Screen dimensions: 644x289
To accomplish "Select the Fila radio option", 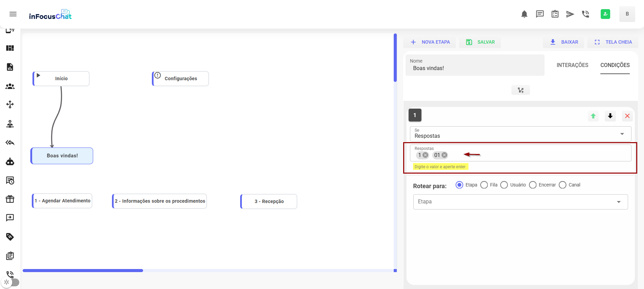I will 484,185.
